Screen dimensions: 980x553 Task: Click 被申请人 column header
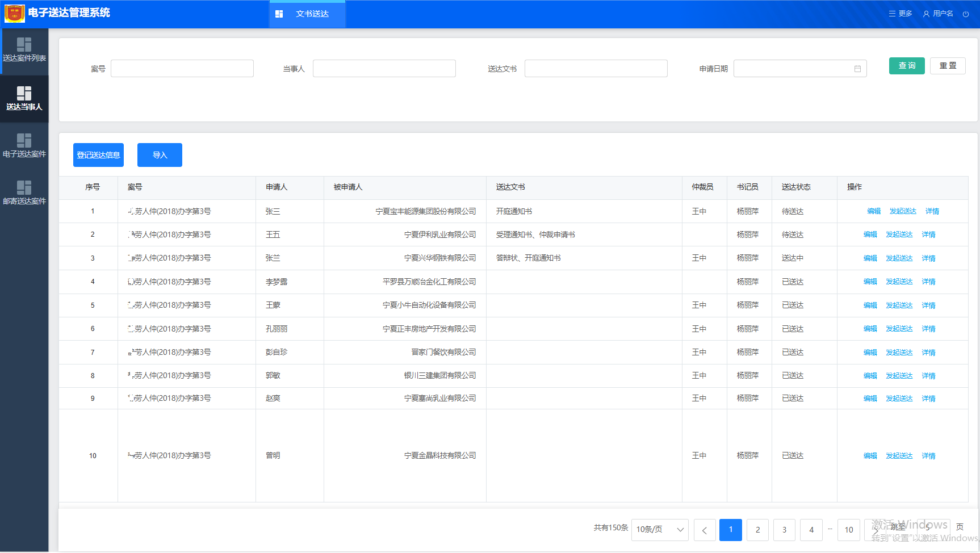click(347, 187)
